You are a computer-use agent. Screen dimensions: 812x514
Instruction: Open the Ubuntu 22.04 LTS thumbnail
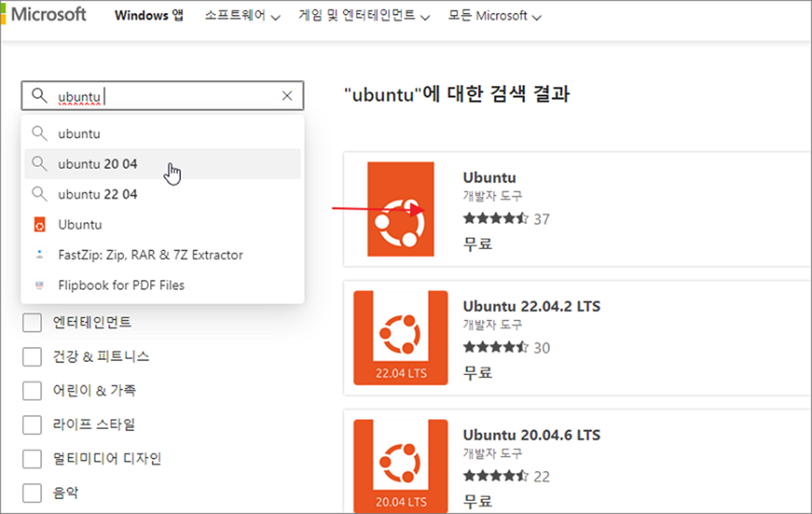click(401, 338)
